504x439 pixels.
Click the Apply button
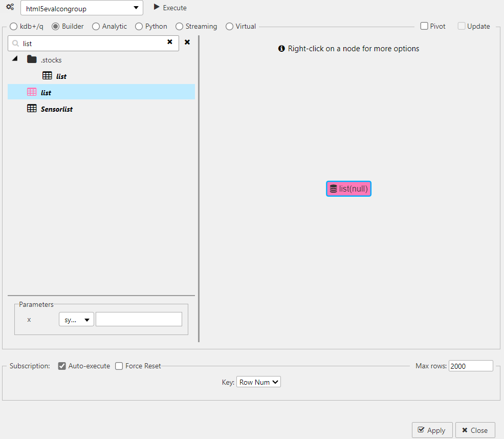(432, 430)
